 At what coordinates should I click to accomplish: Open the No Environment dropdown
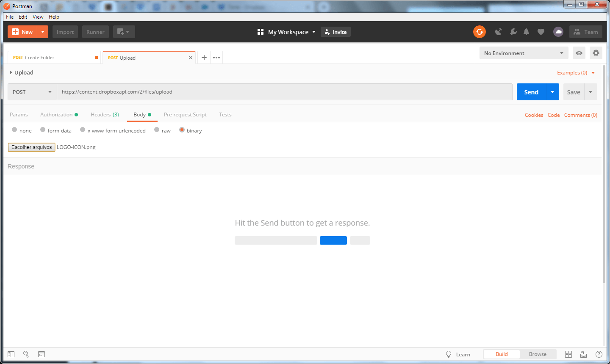[x=524, y=53]
